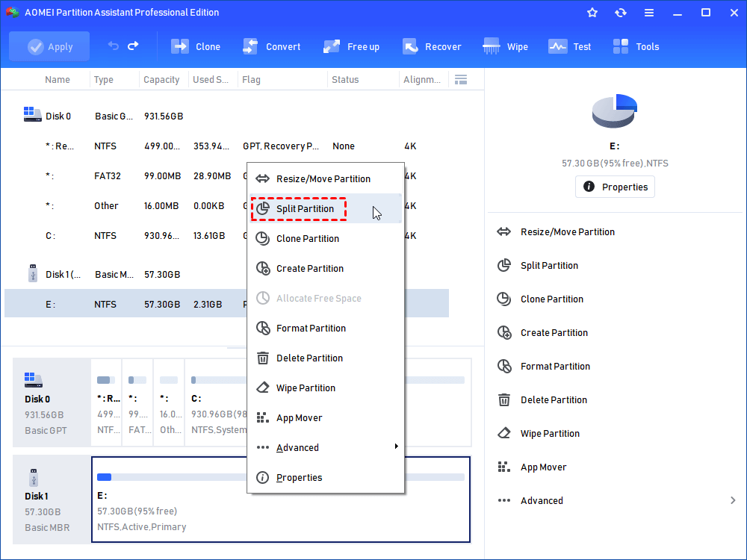Open the Test toolbar tool
The height and width of the screenshot is (560, 747).
tap(570, 46)
